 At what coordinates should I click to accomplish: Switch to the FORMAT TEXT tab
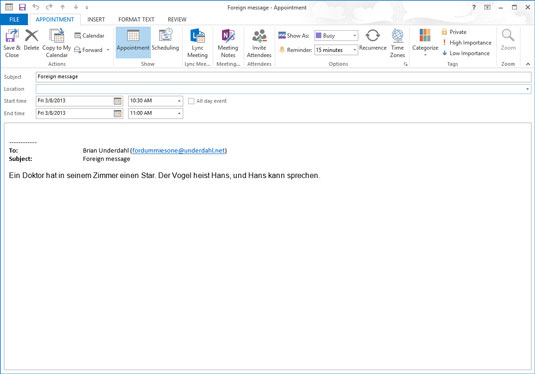(136, 19)
